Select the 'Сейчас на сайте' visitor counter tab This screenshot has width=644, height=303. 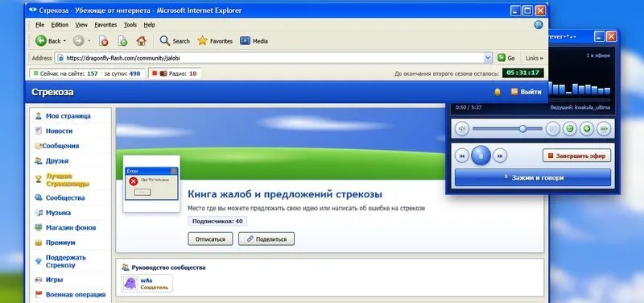(x=87, y=73)
